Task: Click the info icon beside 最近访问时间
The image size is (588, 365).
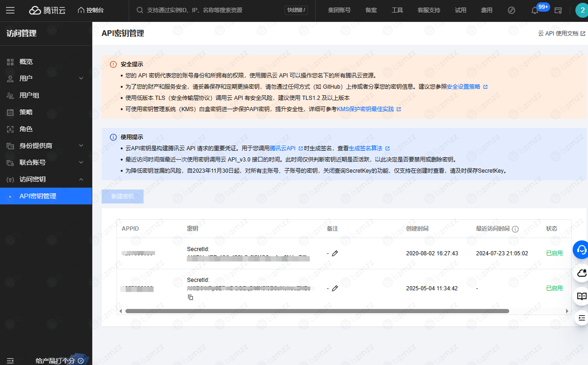Action: tap(515, 229)
